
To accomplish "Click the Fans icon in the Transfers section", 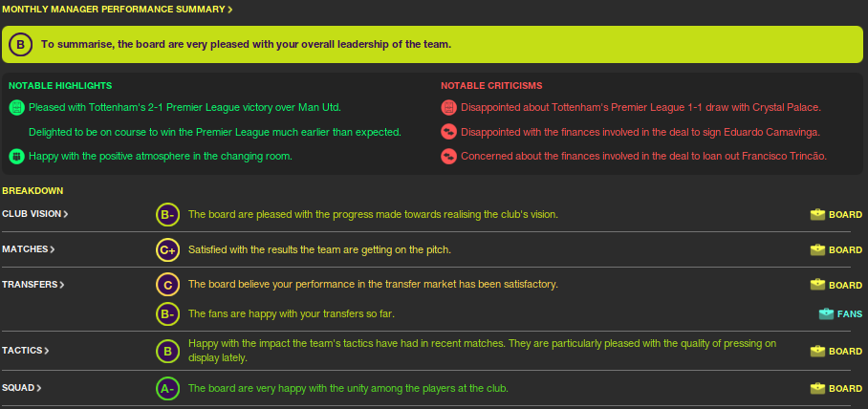I will click(826, 313).
